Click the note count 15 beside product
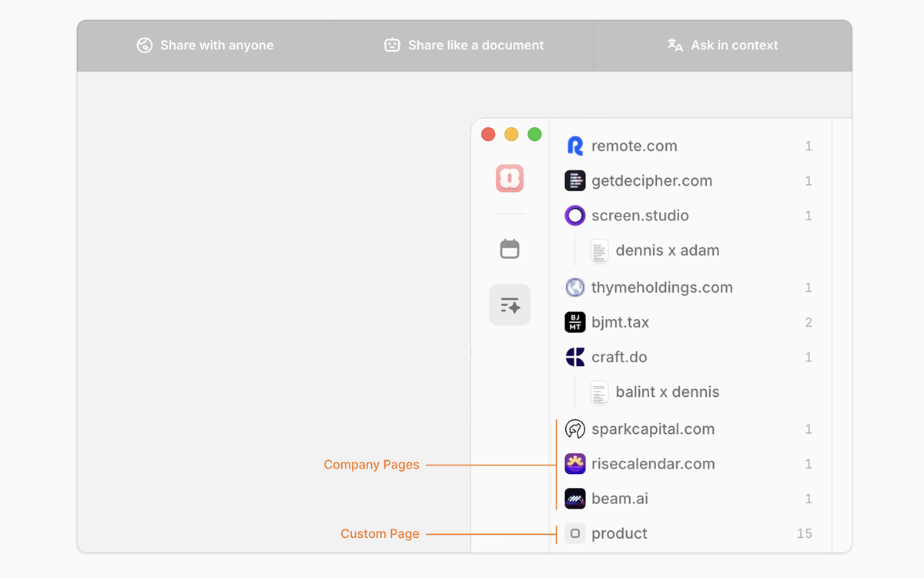The image size is (924, 578). point(804,533)
